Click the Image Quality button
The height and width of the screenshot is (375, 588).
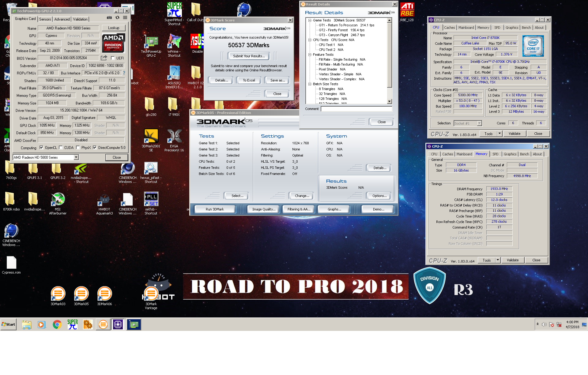(264, 209)
